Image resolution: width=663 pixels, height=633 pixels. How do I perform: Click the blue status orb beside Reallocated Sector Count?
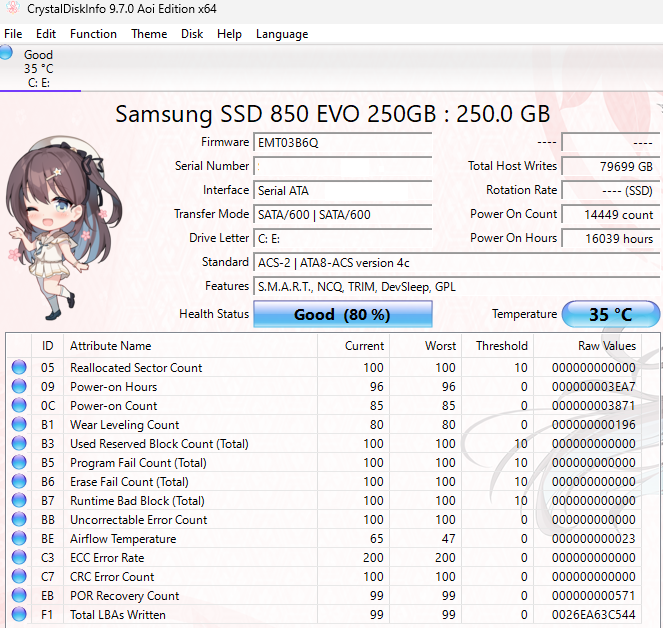pyautogui.click(x=18, y=368)
